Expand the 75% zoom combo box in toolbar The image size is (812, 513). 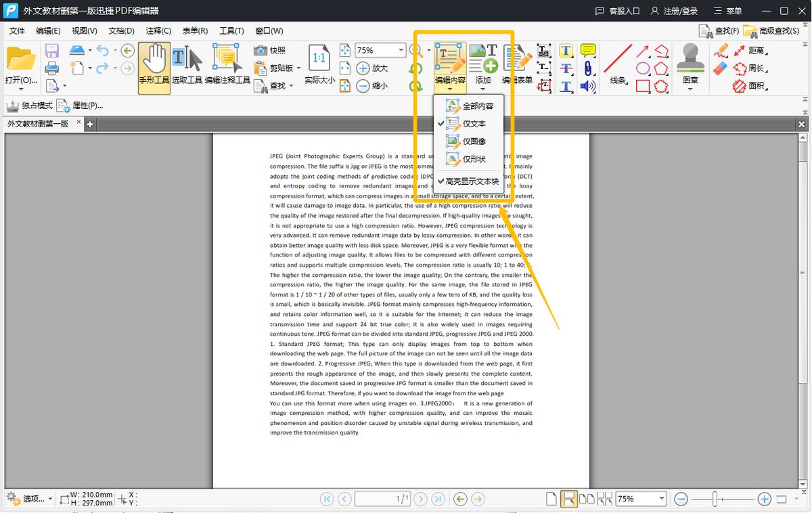tap(401, 51)
